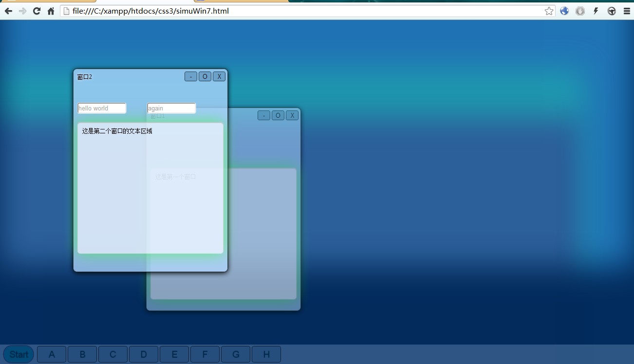Click the grey circular extension icon beside the globe
Viewport: 634px width, 364px height.
(x=580, y=11)
